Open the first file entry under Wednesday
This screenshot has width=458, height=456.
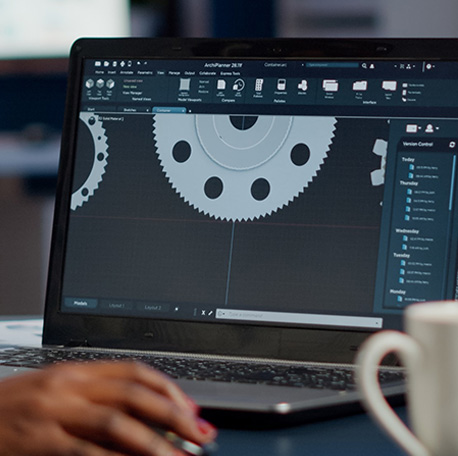(x=417, y=239)
